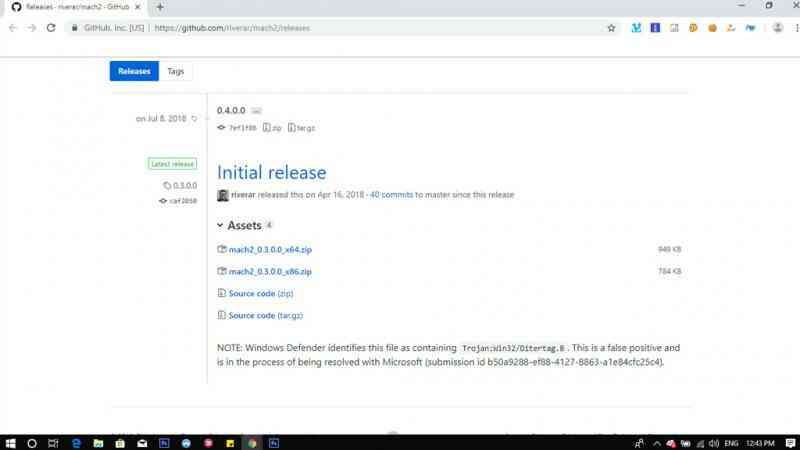Download mach2_0.3.0.0_x64.zip
800x450 pixels.
click(x=270, y=249)
